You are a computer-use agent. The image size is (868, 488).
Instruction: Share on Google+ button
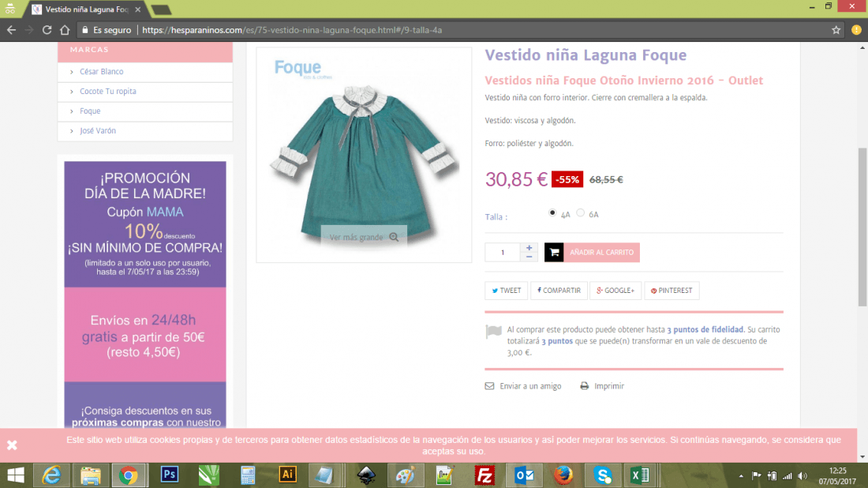click(615, 291)
